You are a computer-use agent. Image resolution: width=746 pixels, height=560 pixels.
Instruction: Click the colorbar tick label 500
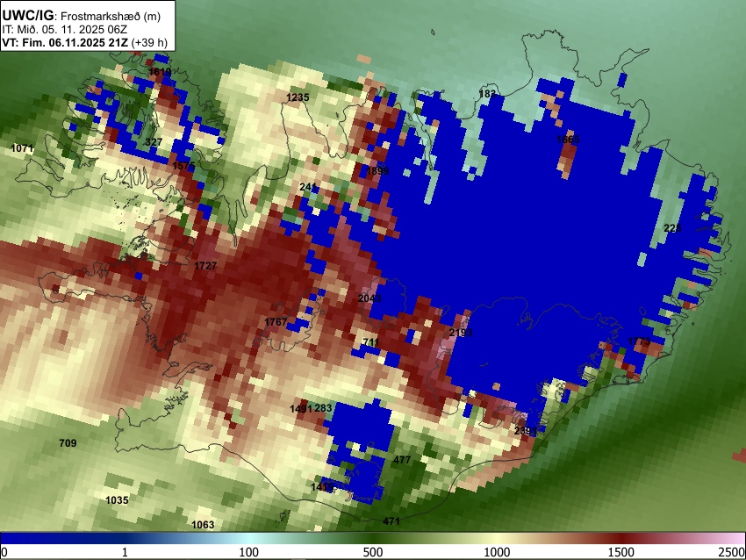pos(372,552)
